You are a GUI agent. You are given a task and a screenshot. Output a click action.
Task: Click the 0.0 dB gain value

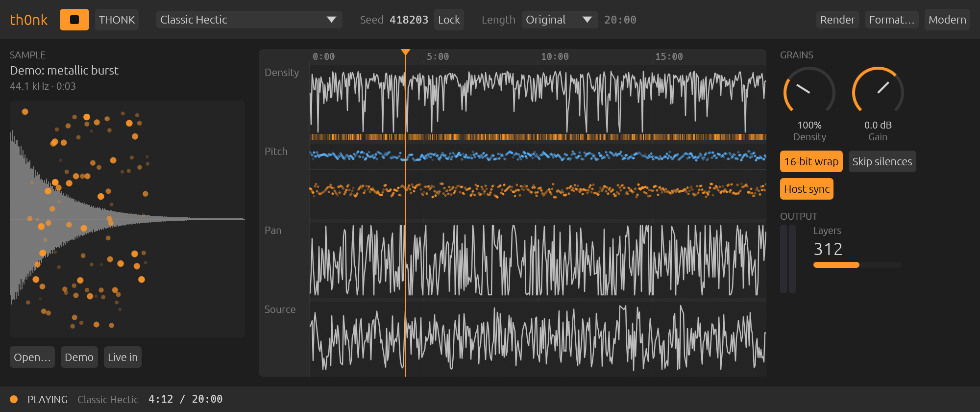[x=878, y=125]
